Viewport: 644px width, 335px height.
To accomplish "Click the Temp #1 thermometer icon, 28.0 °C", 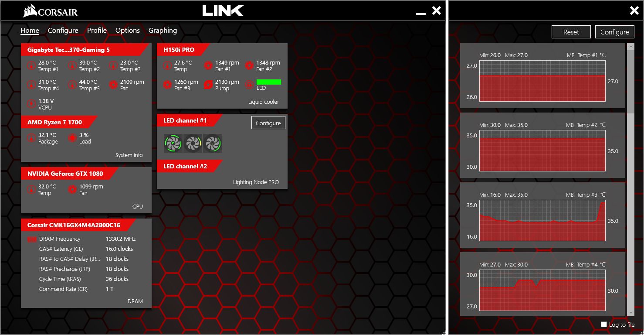I will pyautogui.click(x=31, y=66).
